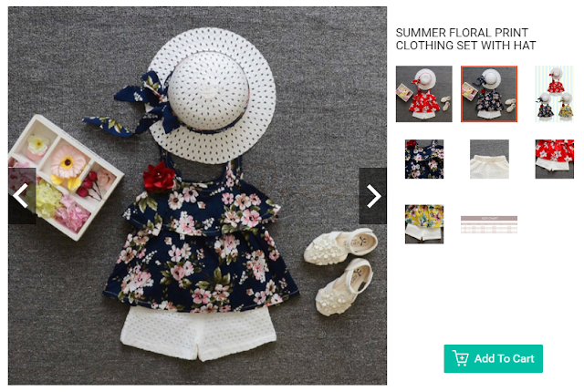Click the white eyelet shorts in main photo
This screenshot has height=392, width=584.
click(x=199, y=333)
